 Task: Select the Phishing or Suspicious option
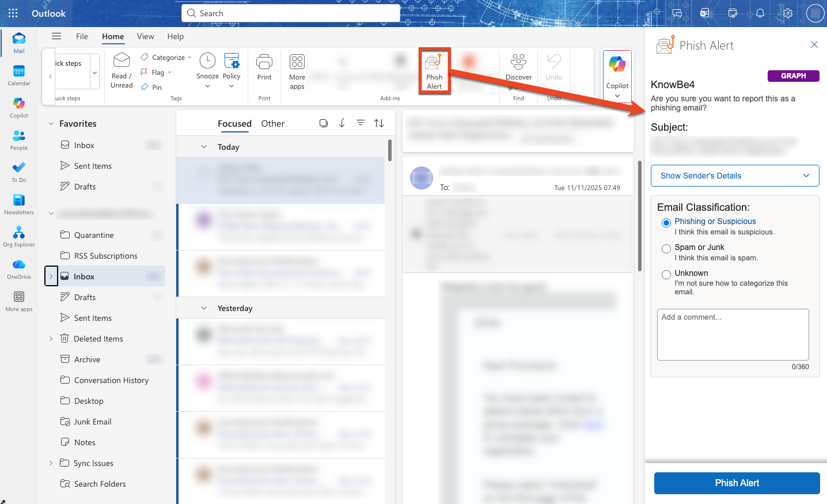[x=666, y=223]
